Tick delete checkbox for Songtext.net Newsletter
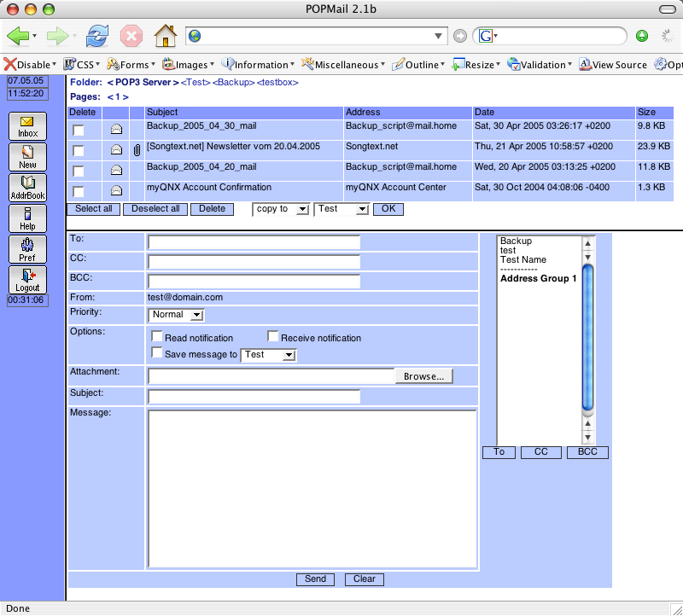Screen dimensions: 683x616 coord(79,151)
